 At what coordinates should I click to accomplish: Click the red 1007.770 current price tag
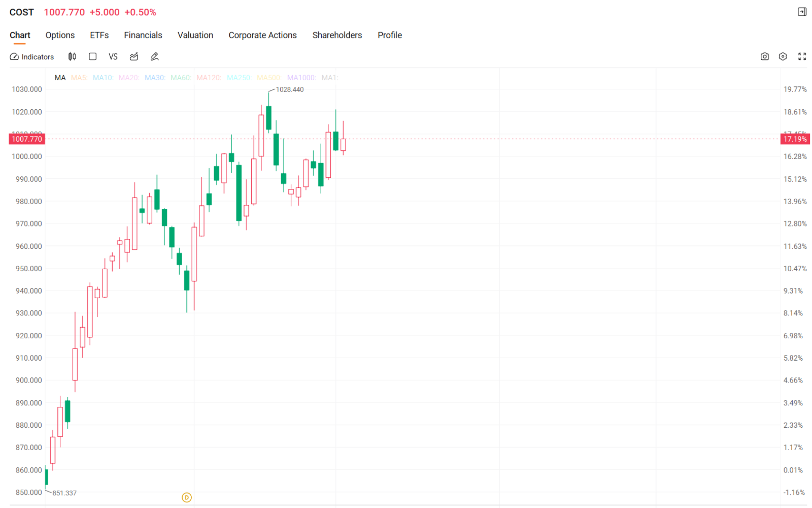tap(27, 139)
